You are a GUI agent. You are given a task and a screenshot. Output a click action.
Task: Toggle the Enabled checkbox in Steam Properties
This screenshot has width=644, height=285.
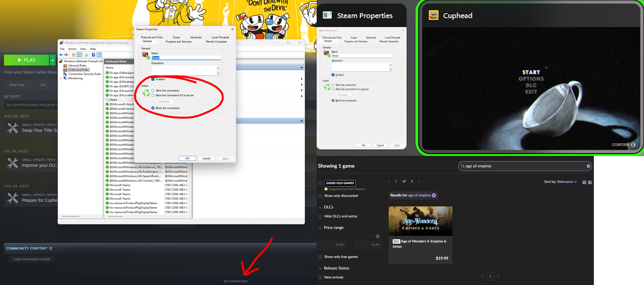pos(153,79)
